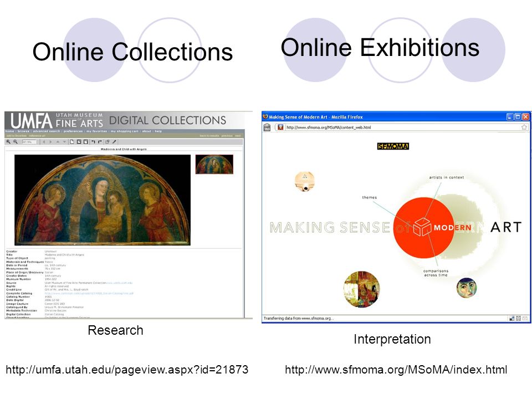
Task: Open the help link in UMFA navigation
Action: click(158, 131)
